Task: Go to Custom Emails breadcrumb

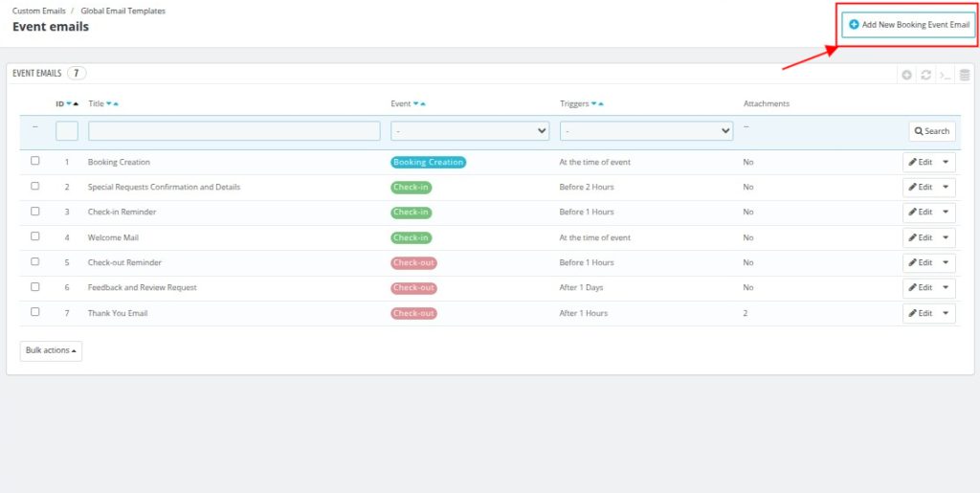Action: (38, 11)
